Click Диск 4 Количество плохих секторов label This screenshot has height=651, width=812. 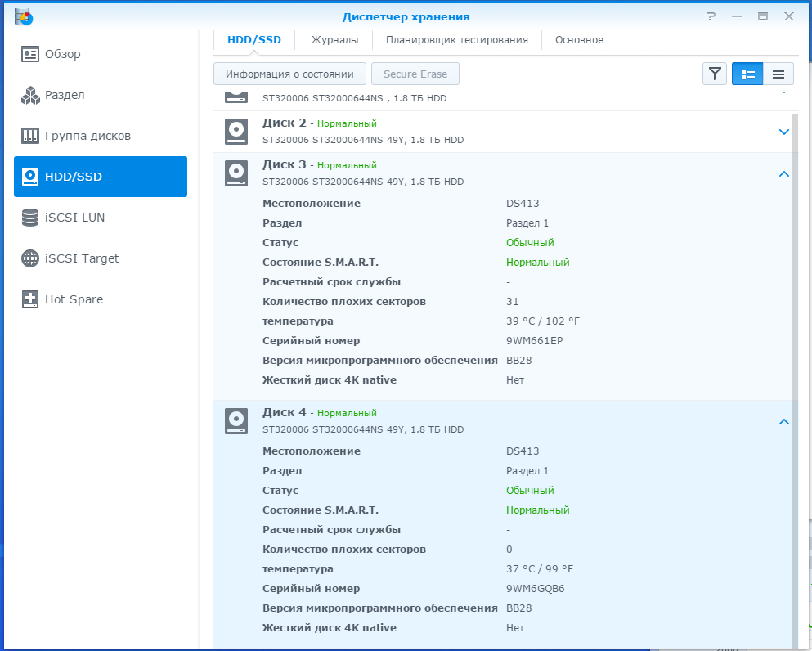pos(344,549)
